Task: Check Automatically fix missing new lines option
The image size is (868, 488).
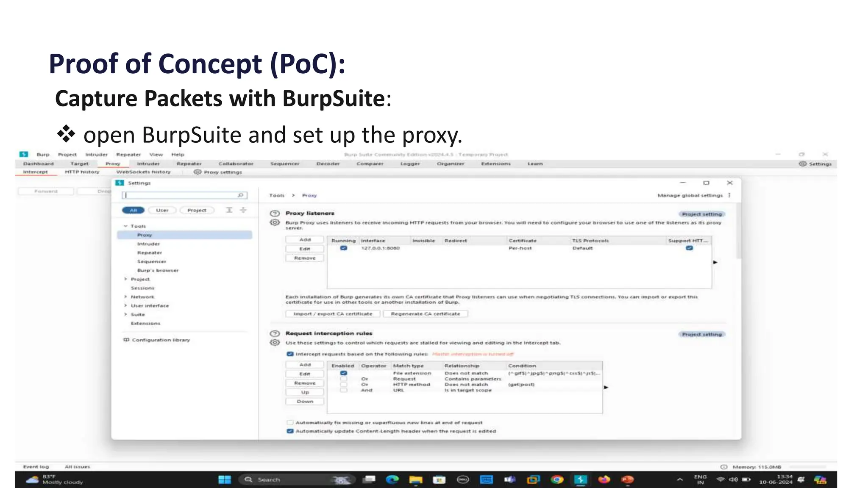Action: point(290,422)
